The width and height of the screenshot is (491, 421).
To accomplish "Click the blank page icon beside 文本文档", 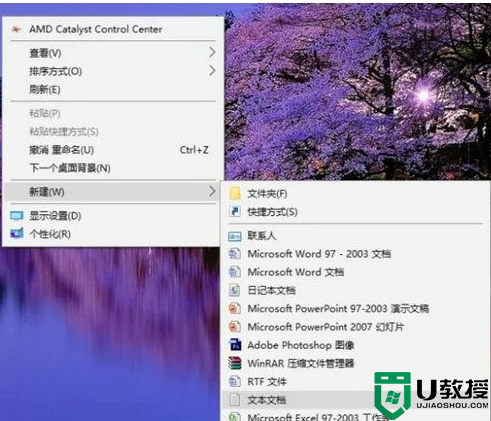I will click(x=235, y=399).
